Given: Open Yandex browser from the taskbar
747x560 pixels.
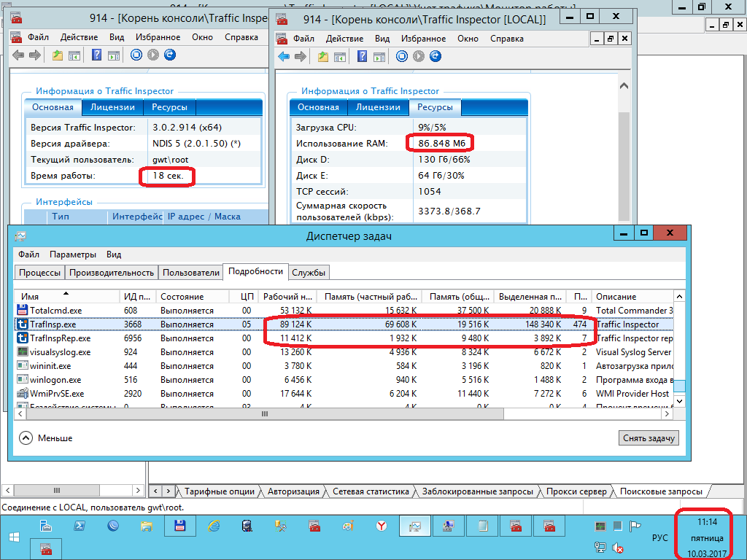Looking at the screenshot, I should (381, 526).
